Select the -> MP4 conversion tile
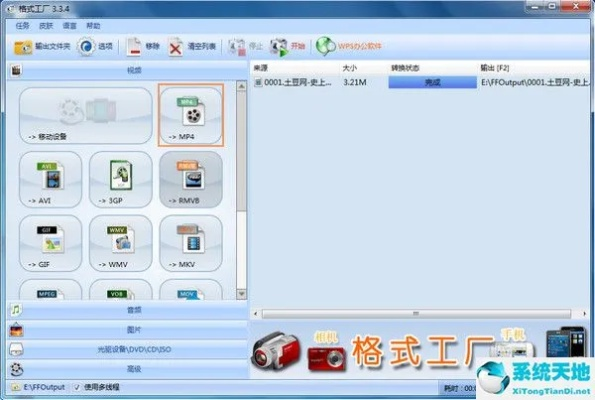The height and width of the screenshot is (400, 595). click(191, 115)
